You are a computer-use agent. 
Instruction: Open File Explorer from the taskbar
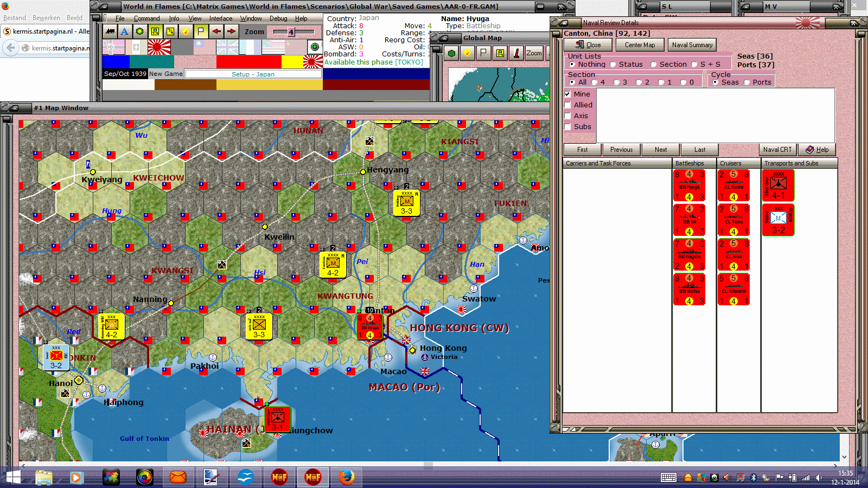click(x=44, y=477)
